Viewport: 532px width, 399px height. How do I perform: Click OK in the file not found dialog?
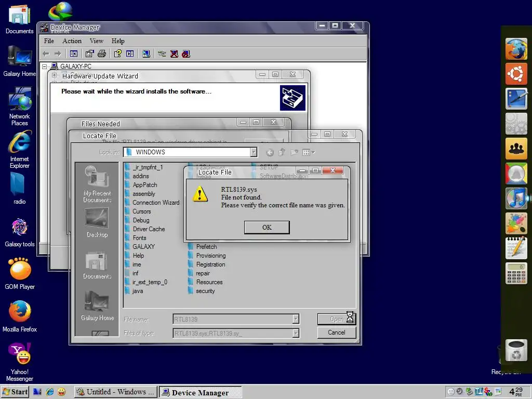pyautogui.click(x=267, y=228)
